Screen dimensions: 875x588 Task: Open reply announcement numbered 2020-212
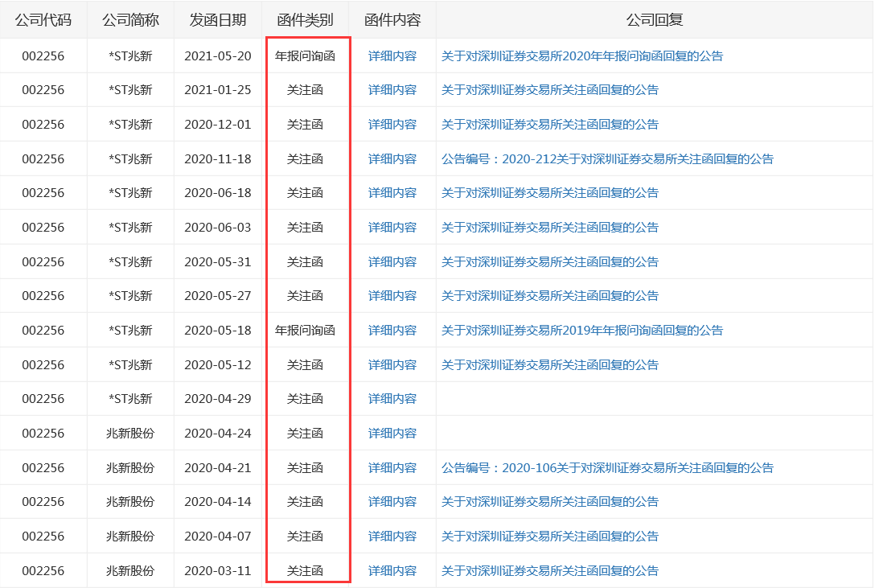pyautogui.click(x=607, y=159)
